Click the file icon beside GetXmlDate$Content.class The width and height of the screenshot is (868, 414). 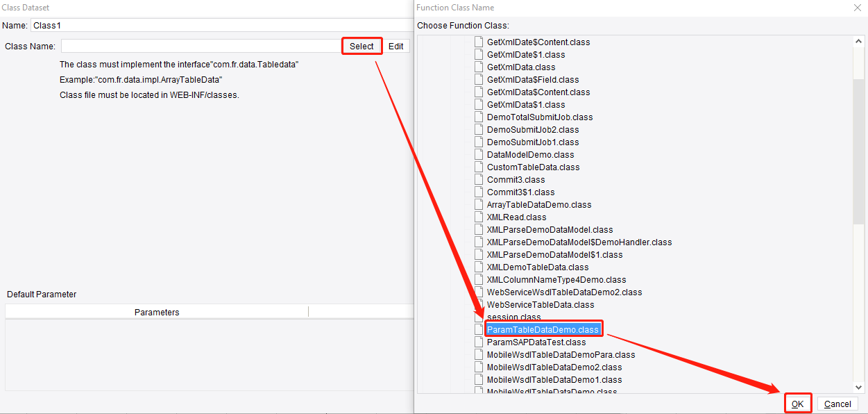click(x=478, y=42)
